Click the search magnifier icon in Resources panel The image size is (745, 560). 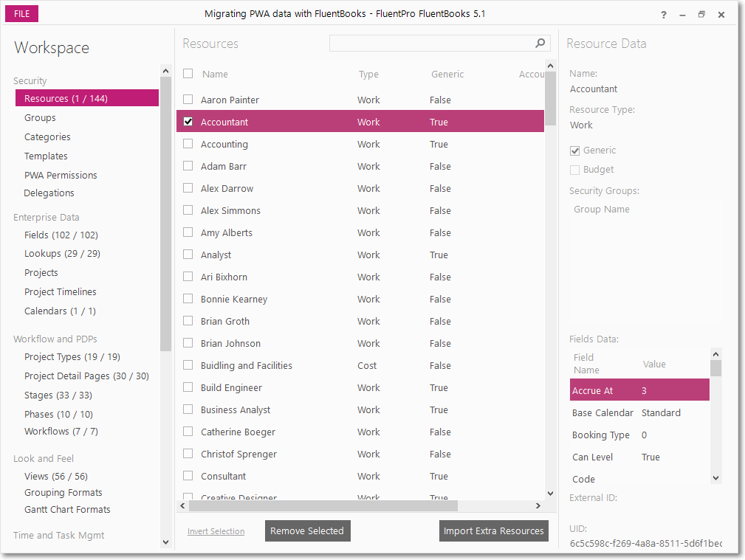(x=539, y=43)
